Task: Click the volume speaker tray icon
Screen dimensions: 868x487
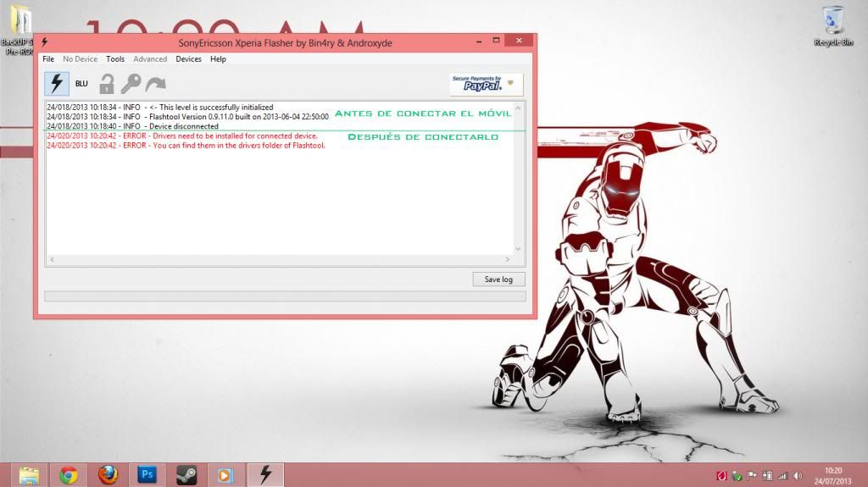Action: coord(798,476)
